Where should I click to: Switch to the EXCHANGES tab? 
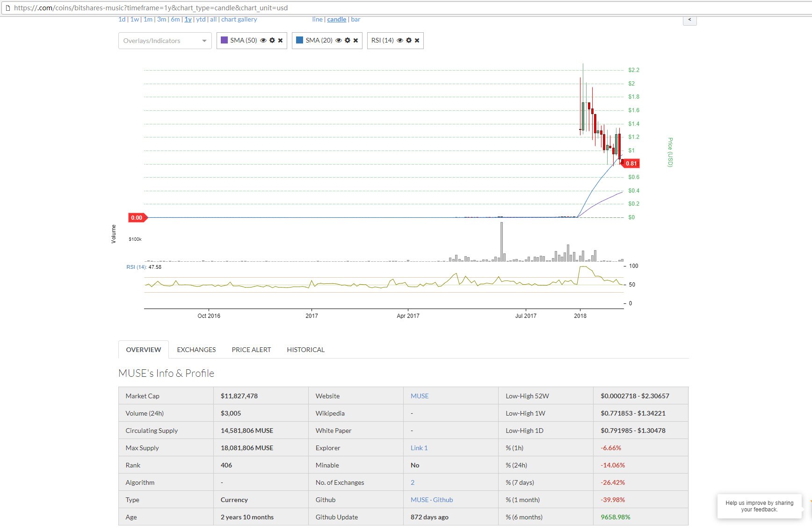(196, 350)
